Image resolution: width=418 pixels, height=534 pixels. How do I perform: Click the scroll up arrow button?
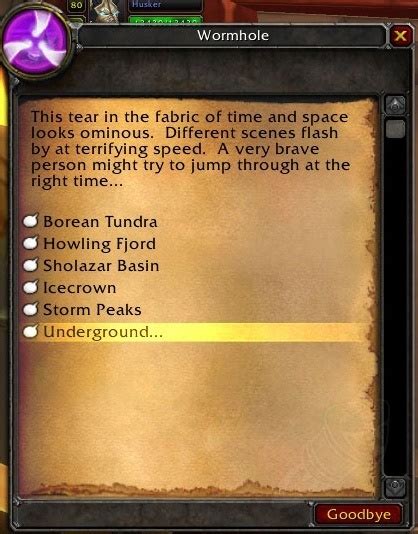click(395, 105)
